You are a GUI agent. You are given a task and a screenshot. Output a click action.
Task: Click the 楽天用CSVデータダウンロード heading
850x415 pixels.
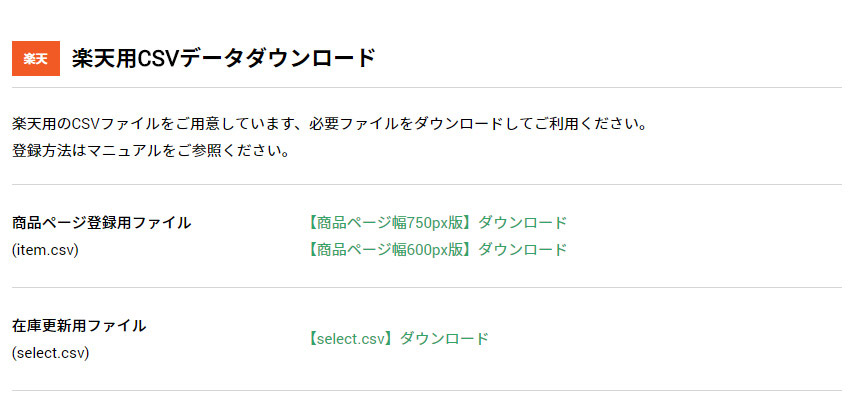click(x=223, y=59)
